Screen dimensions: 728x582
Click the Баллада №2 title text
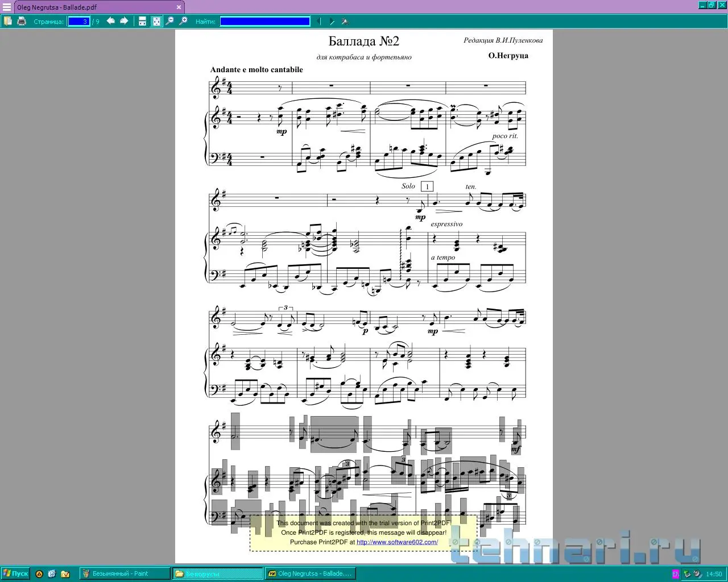(x=364, y=41)
